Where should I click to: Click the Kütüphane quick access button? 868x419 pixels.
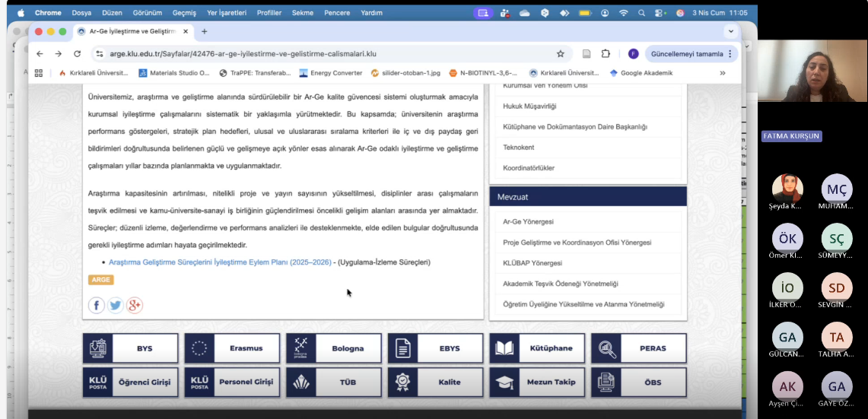(x=537, y=348)
